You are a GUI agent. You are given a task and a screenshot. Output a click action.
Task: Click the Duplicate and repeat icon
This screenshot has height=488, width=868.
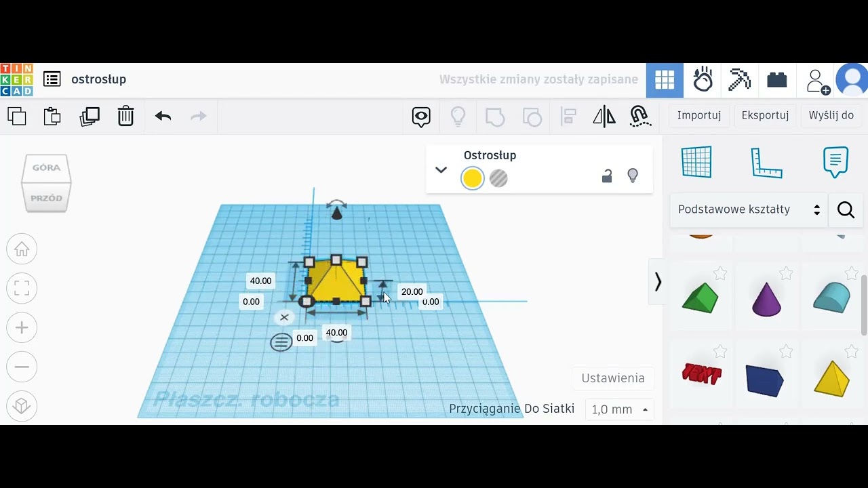[x=90, y=116]
